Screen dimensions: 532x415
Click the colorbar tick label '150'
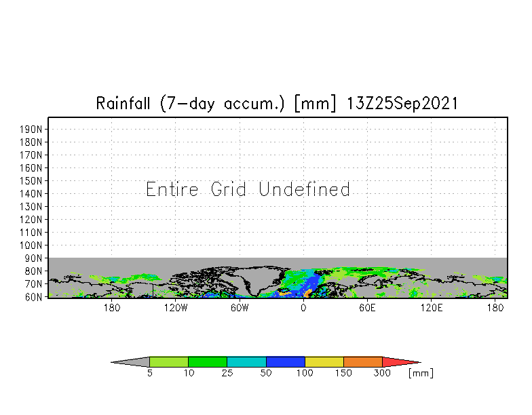[343, 373]
